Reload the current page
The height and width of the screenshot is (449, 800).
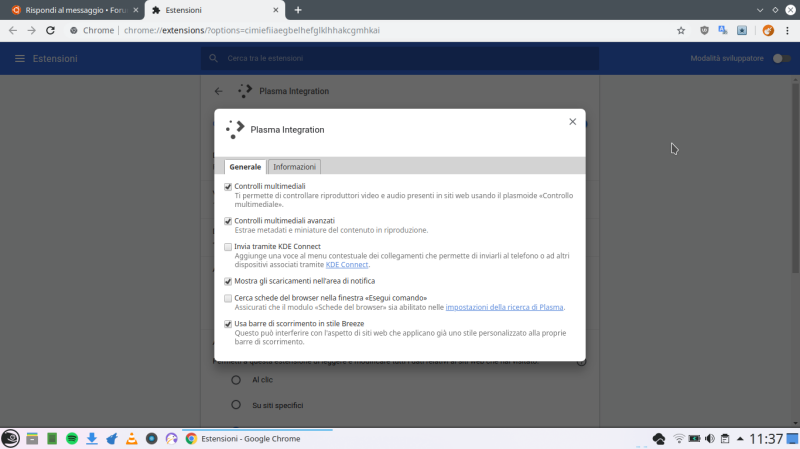(50, 30)
